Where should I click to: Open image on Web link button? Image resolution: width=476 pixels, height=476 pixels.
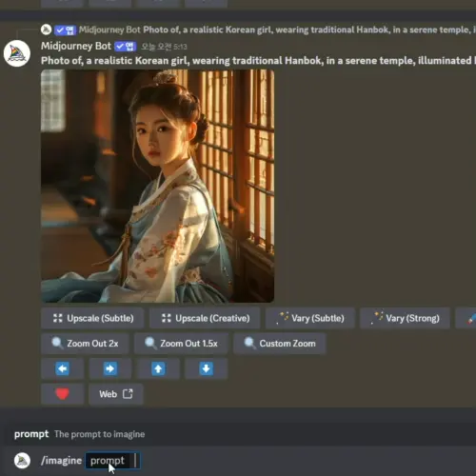[x=116, y=394]
